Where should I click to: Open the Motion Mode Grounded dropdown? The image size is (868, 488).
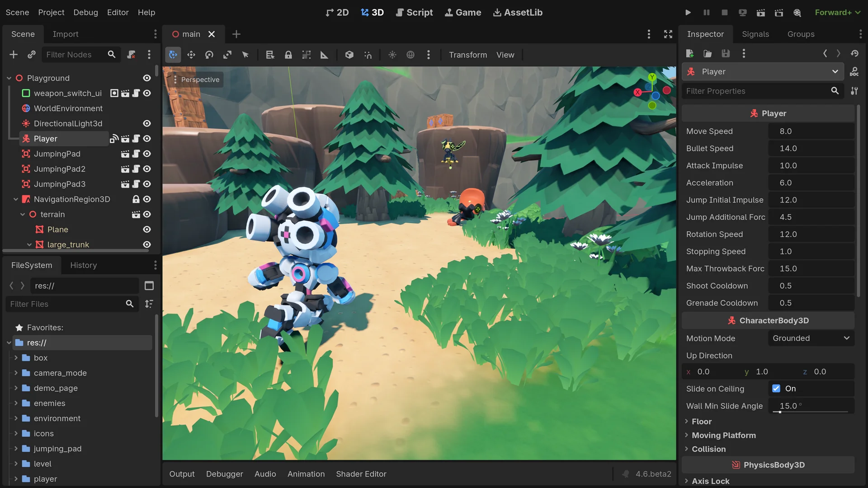(x=811, y=338)
